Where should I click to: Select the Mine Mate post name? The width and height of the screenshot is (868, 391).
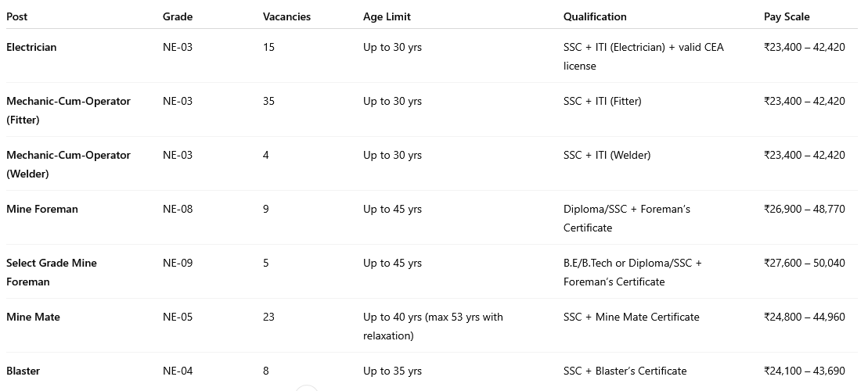coord(33,317)
